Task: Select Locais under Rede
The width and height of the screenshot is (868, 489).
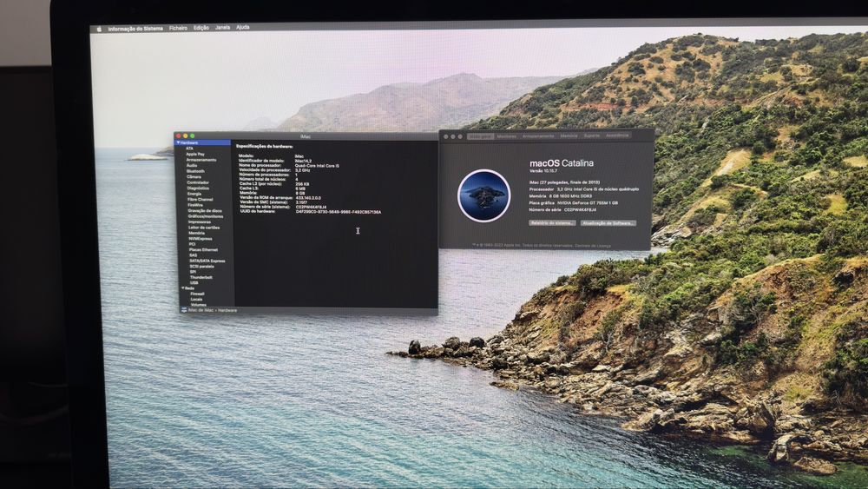Action: tap(196, 300)
